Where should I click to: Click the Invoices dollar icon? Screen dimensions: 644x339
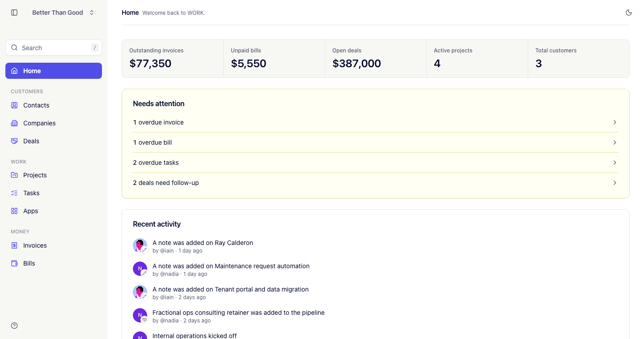tap(14, 245)
